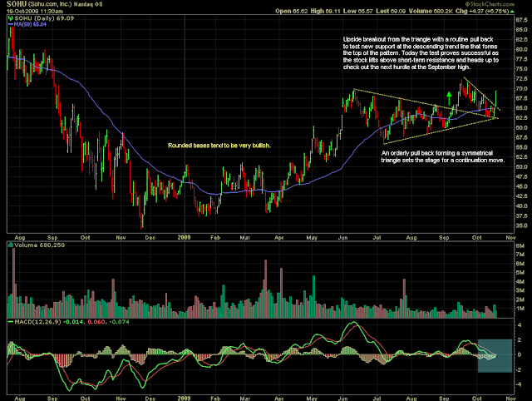Image resolution: width=532 pixels, height=401 pixels.
Task: Click the '87.5' price axis label
Action: (x=521, y=20)
